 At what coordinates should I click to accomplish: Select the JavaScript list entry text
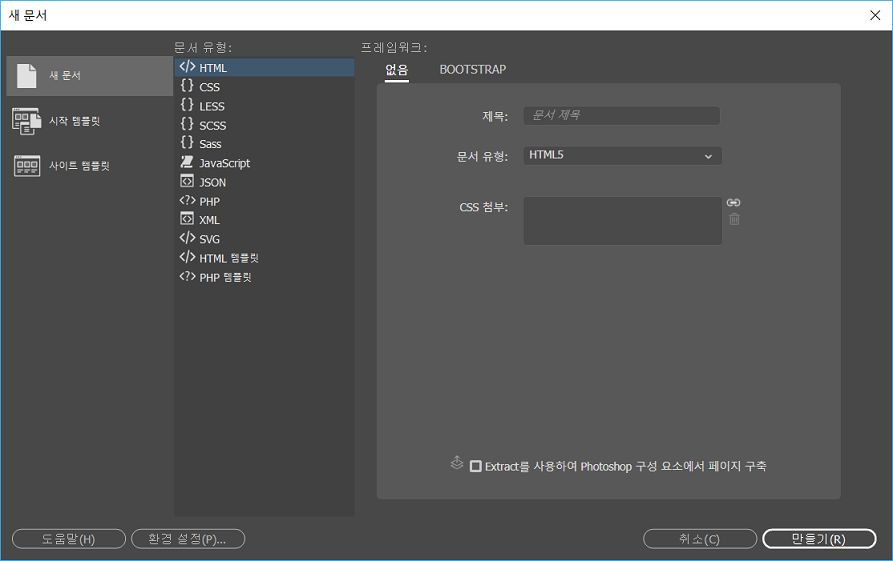click(224, 163)
